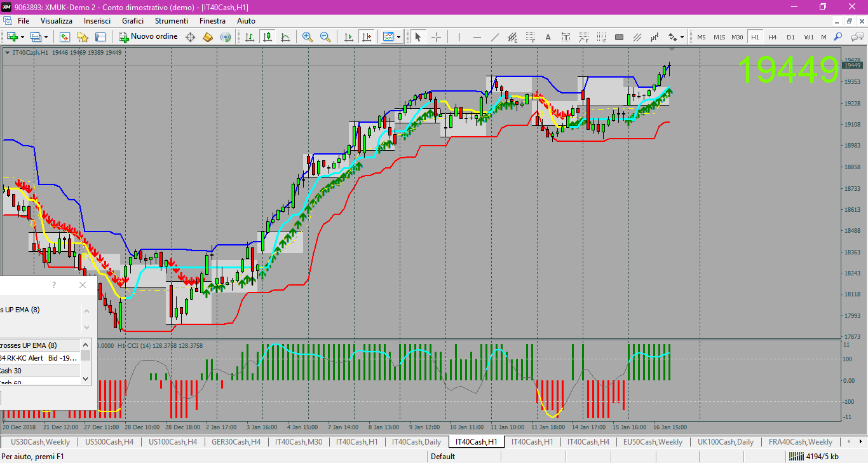Viewport: 868px width, 463px height.
Task: Select the RK-KC Alert Bid row
Action: (40, 358)
